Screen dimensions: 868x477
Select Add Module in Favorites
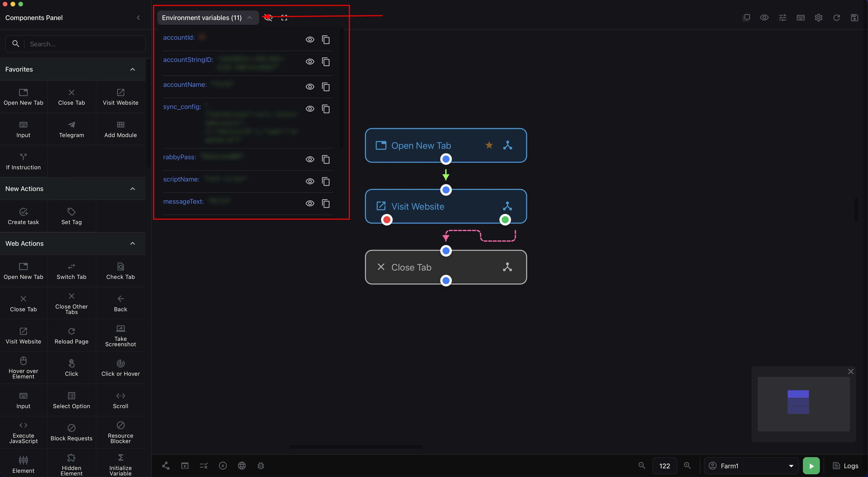coord(120,130)
